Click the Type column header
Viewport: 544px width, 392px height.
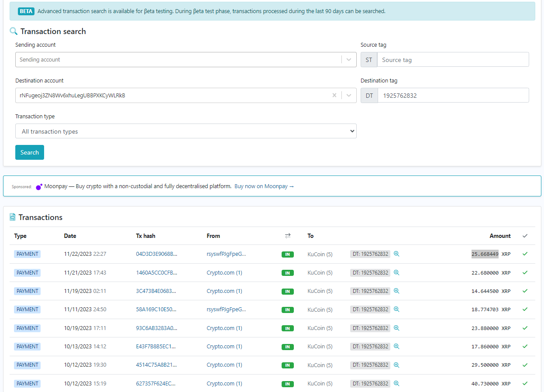[21, 236]
